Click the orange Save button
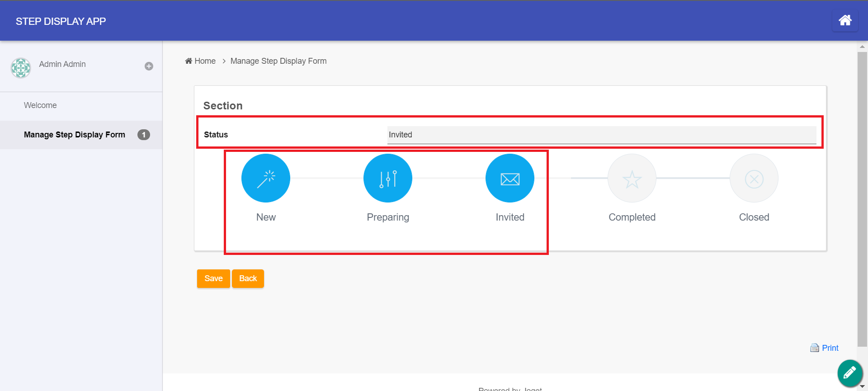 pyautogui.click(x=213, y=278)
